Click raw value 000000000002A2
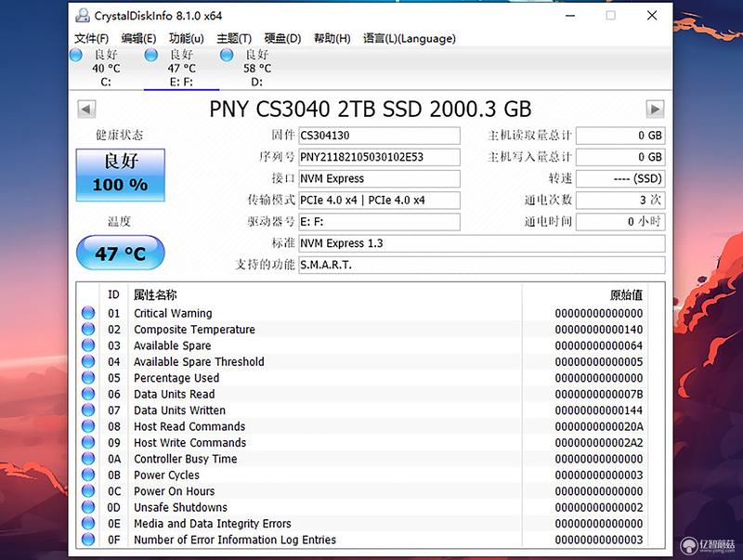The width and height of the screenshot is (743, 560). point(599,442)
